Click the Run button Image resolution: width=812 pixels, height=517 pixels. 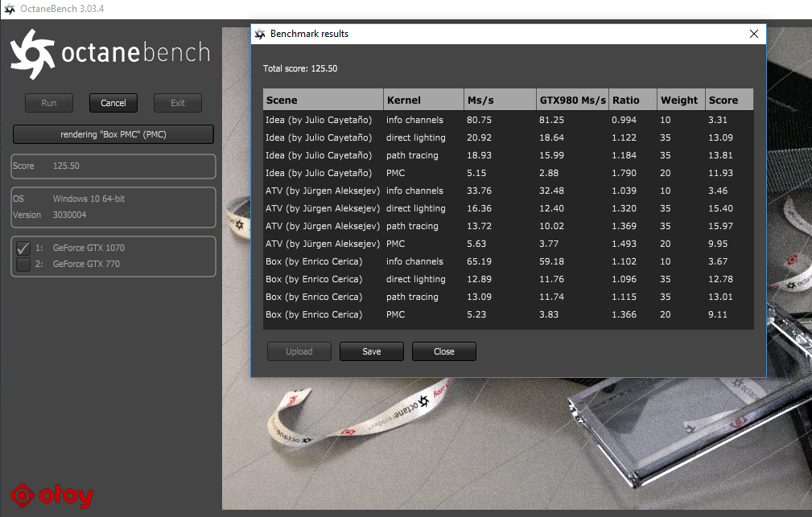coord(49,103)
